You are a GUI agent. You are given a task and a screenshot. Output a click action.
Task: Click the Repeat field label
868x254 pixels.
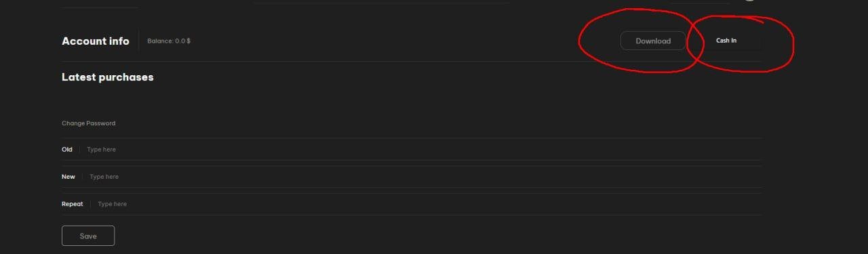pos(73,204)
